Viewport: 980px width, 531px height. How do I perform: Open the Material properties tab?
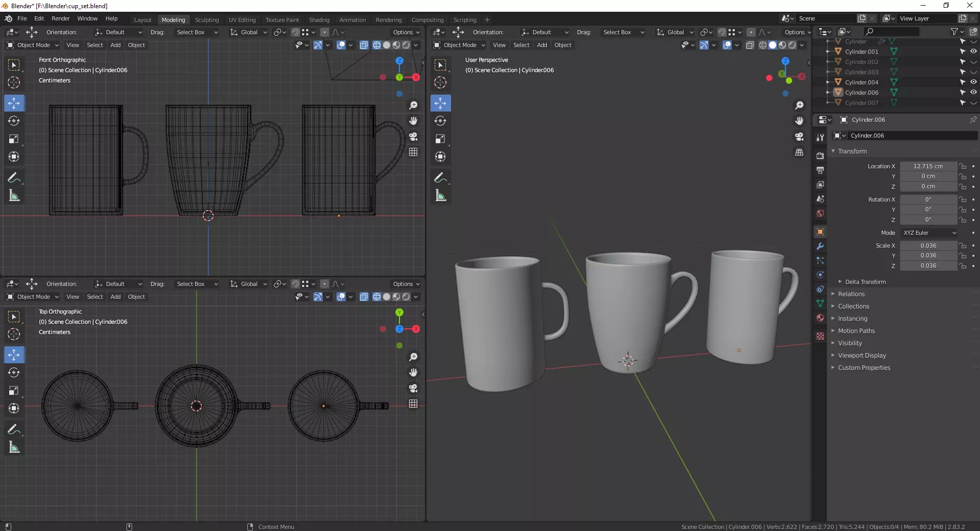820,318
